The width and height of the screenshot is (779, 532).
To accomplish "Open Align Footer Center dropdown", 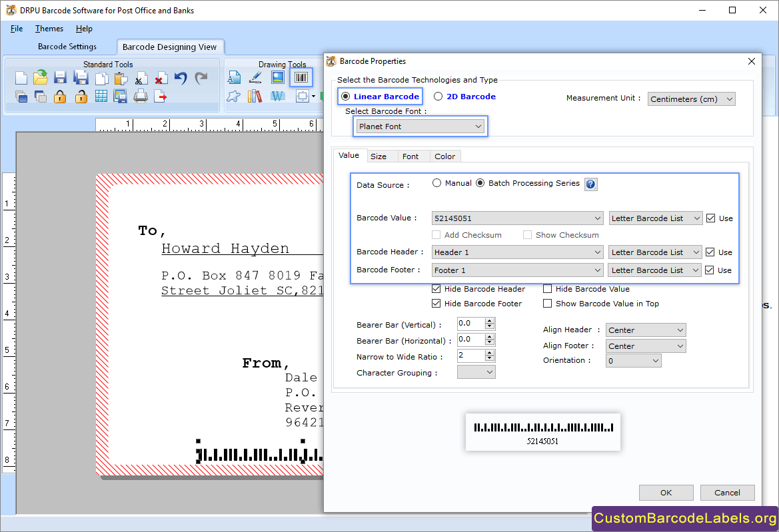I will (x=646, y=346).
